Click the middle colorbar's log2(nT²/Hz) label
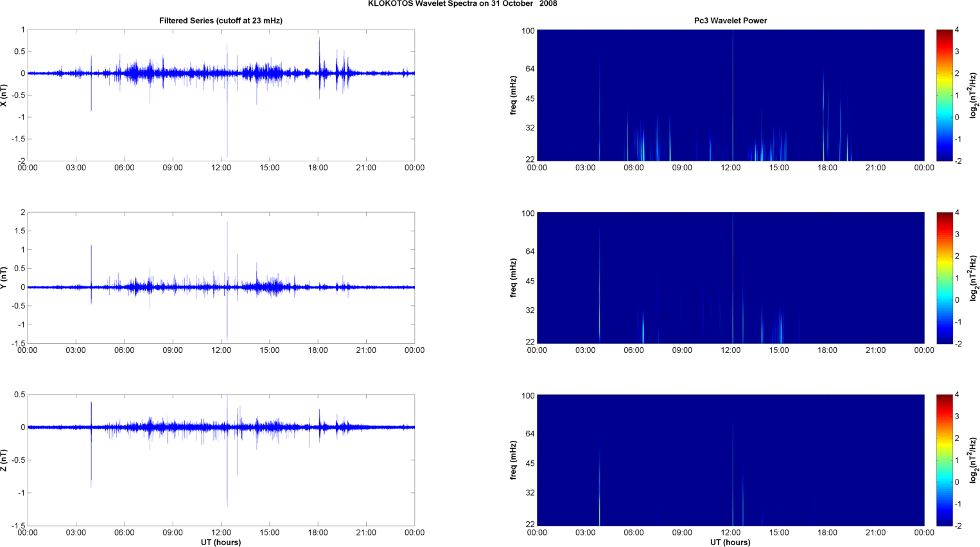The width and height of the screenshot is (980, 547). 974,278
